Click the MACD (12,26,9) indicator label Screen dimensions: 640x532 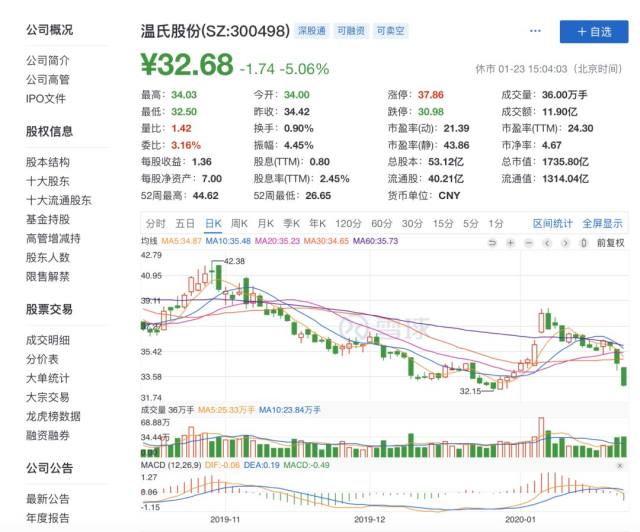pos(171,465)
